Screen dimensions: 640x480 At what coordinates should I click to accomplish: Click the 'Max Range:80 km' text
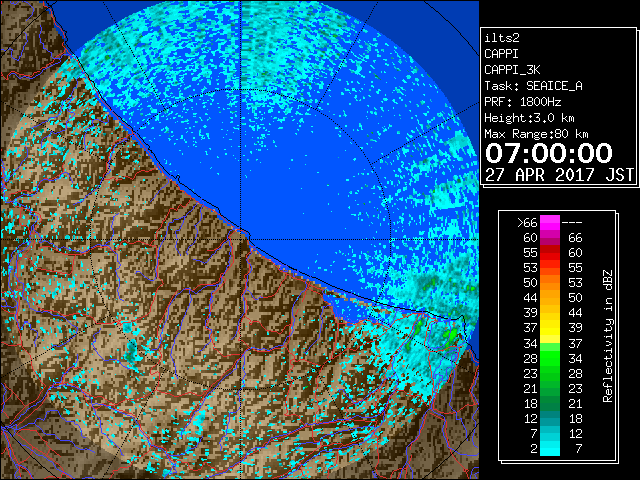(x=536, y=134)
